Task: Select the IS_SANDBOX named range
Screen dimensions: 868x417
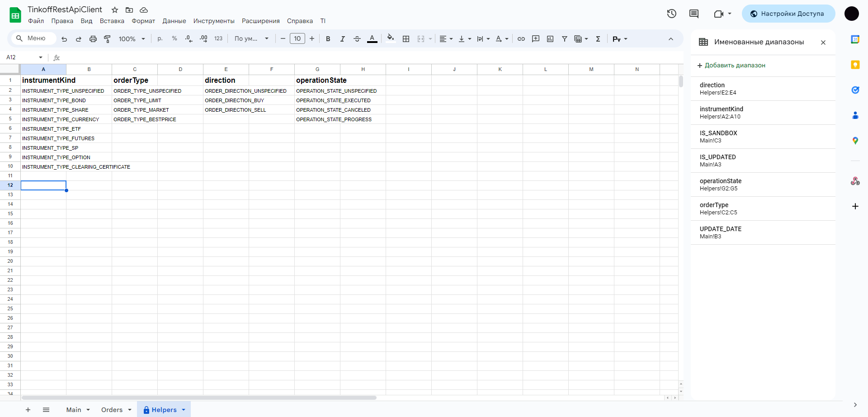Action: coord(763,137)
